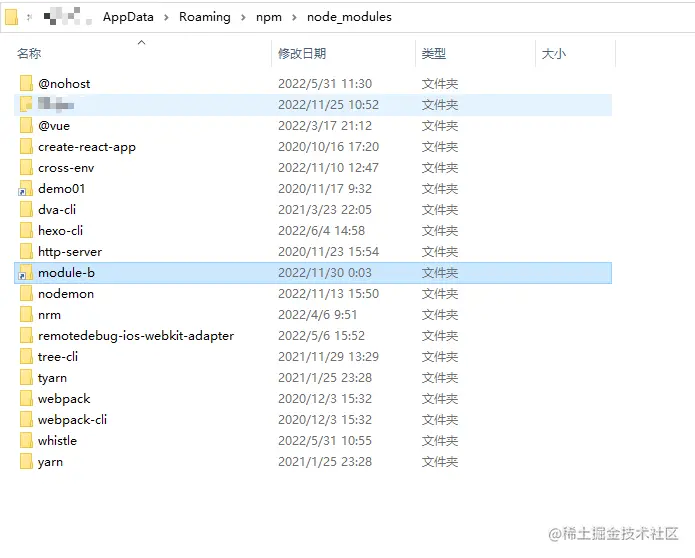Click the tree-cli folder icon
Screen dimensions: 695x558
26,356
